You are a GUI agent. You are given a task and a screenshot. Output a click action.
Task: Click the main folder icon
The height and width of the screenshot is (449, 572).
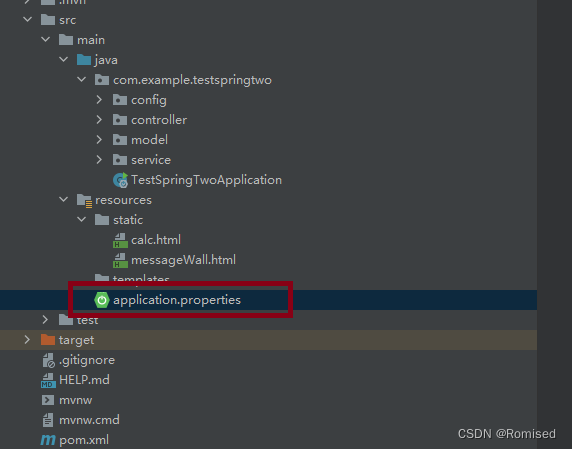[x=66, y=40]
